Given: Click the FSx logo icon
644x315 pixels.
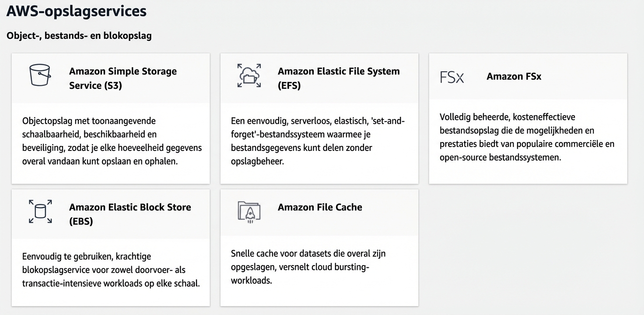Looking at the screenshot, I should pos(451,76).
